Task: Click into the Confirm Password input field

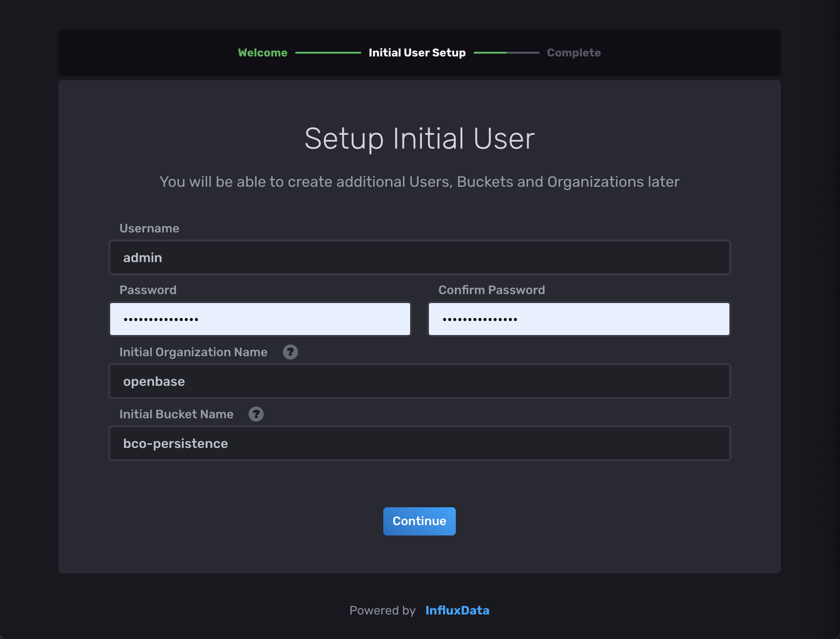Action: tap(579, 319)
